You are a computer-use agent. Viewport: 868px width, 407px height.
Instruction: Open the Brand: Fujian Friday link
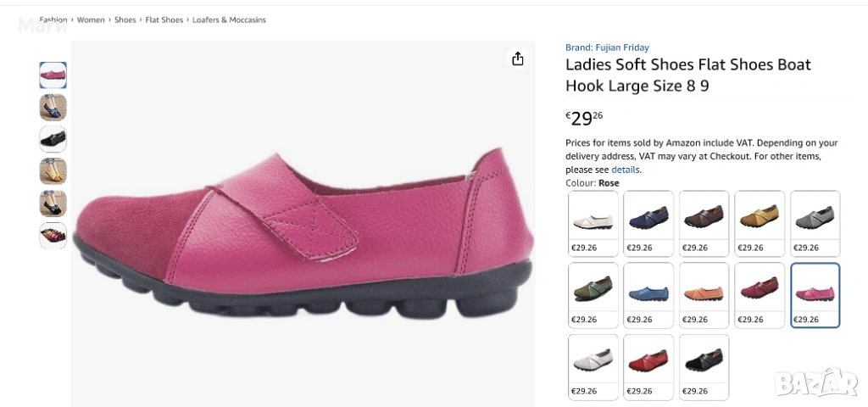[607, 47]
